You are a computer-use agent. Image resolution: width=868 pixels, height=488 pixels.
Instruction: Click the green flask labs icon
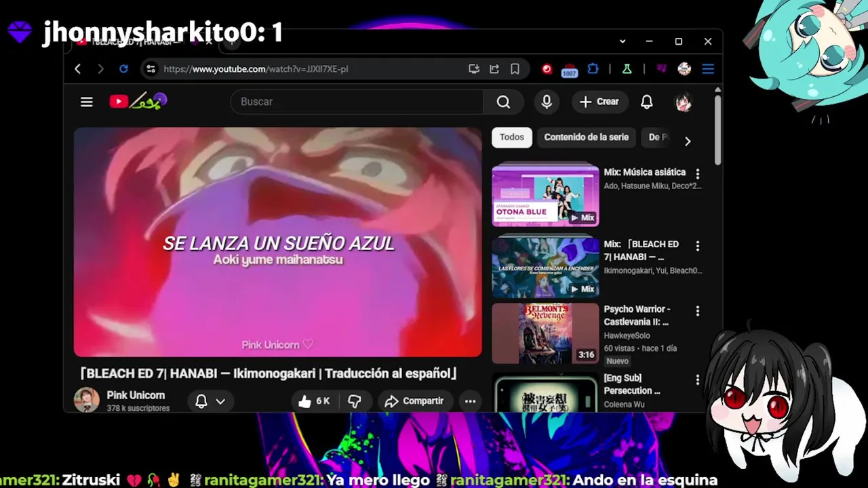(x=627, y=69)
